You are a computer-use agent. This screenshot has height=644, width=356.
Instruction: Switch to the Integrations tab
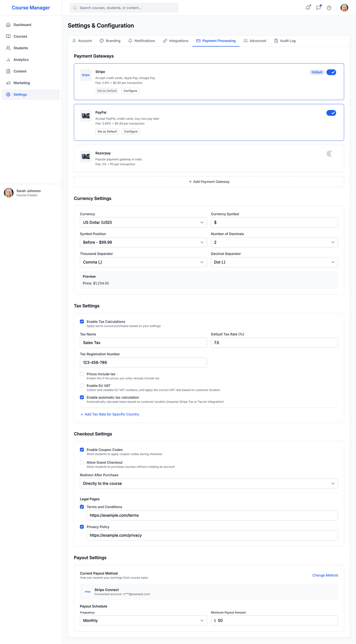176,41
